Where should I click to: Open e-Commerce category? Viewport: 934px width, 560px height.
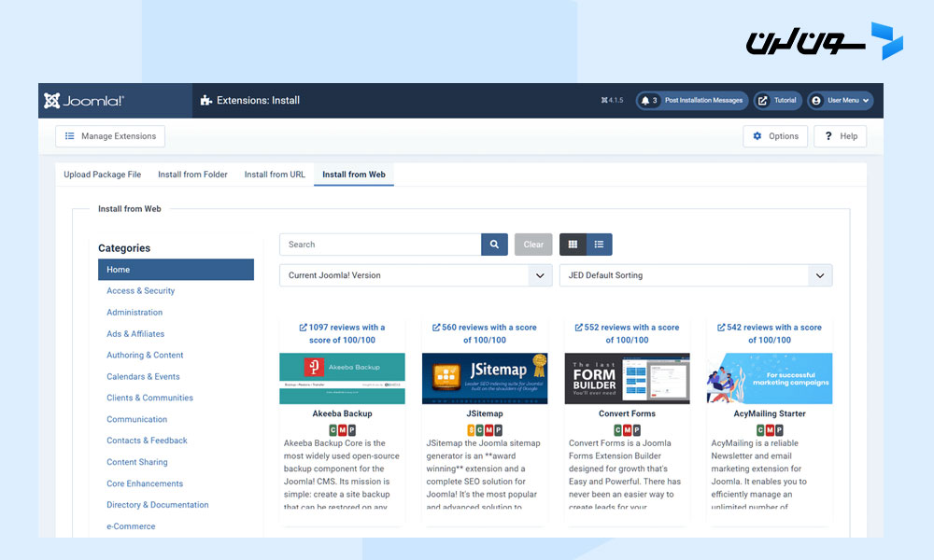tap(131, 526)
